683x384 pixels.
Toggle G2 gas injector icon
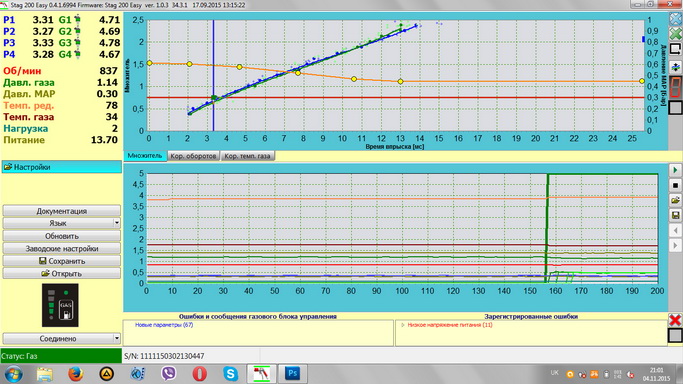[x=78, y=31]
